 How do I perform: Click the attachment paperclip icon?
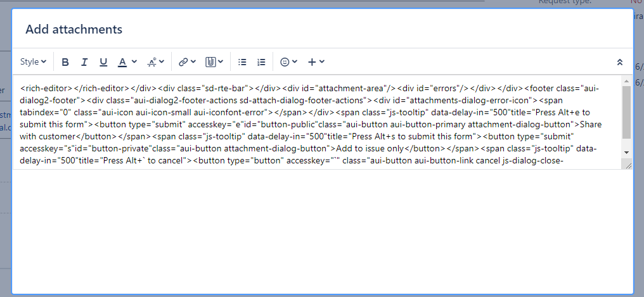point(210,62)
